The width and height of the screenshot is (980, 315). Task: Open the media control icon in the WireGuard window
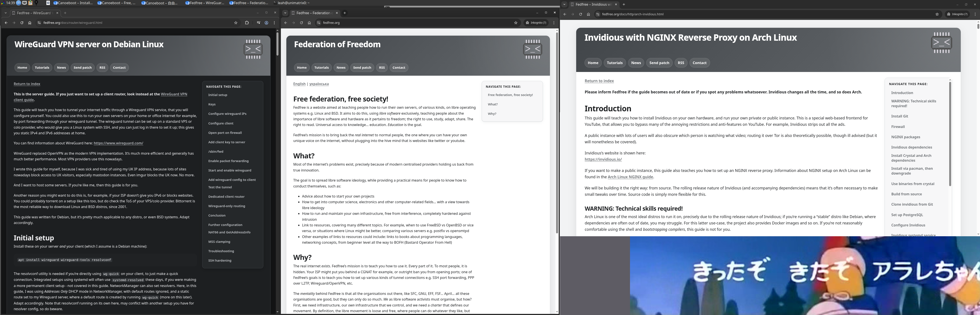(258, 23)
